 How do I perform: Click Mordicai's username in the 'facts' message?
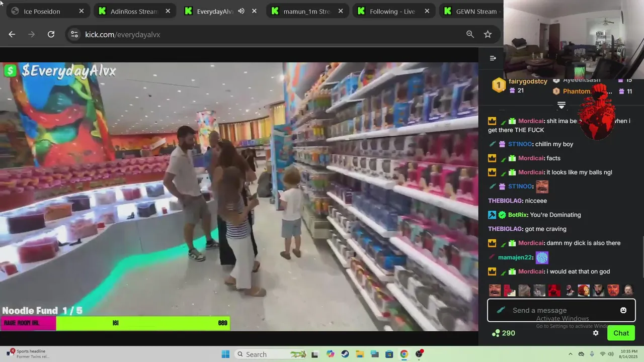coord(531,158)
